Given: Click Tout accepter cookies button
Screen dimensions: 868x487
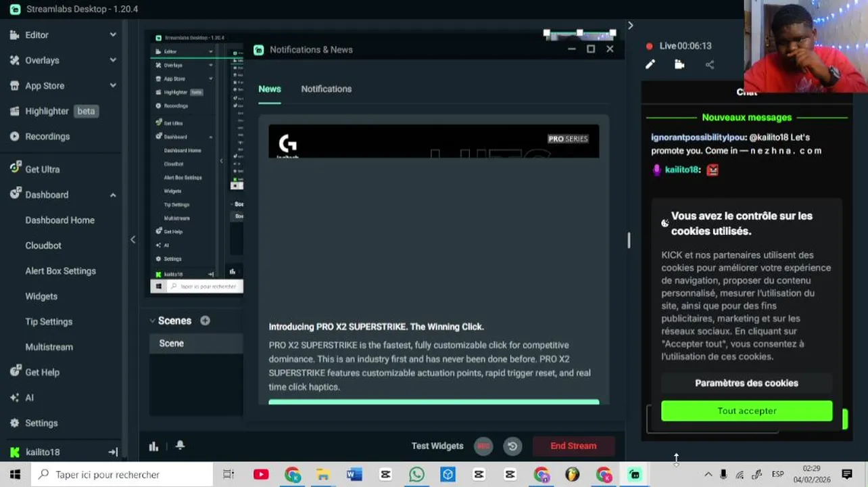Looking at the screenshot, I should tap(746, 411).
